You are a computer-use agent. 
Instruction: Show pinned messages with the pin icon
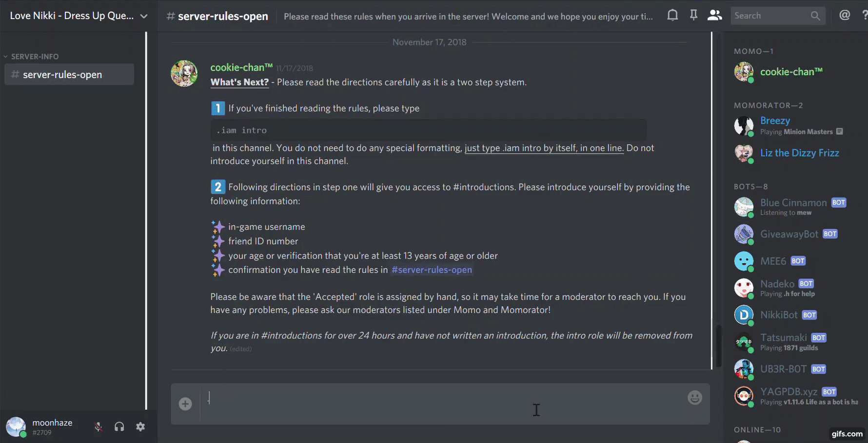(693, 15)
